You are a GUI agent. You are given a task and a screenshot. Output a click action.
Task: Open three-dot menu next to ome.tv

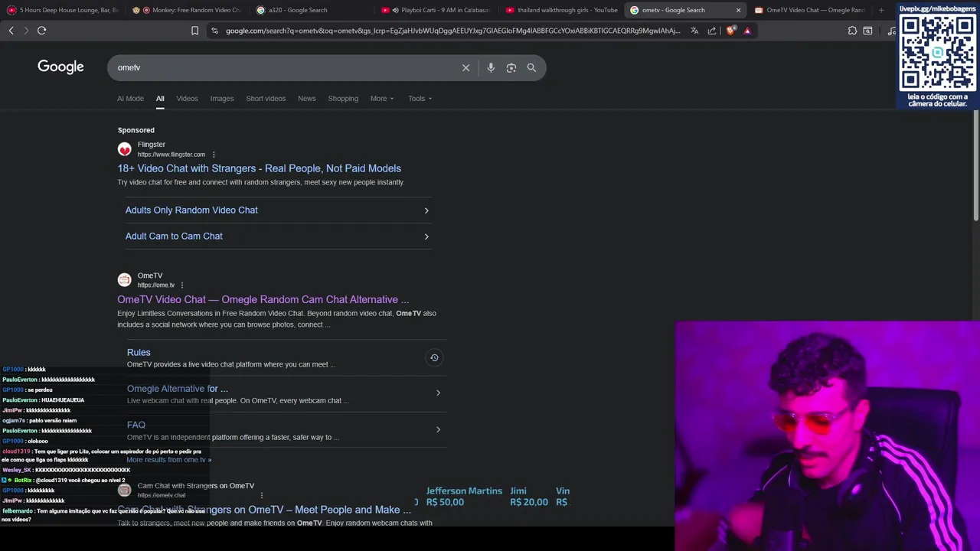tap(182, 285)
